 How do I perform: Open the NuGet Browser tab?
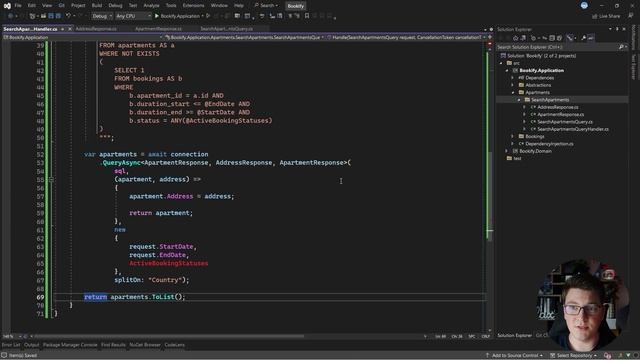(x=145, y=345)
